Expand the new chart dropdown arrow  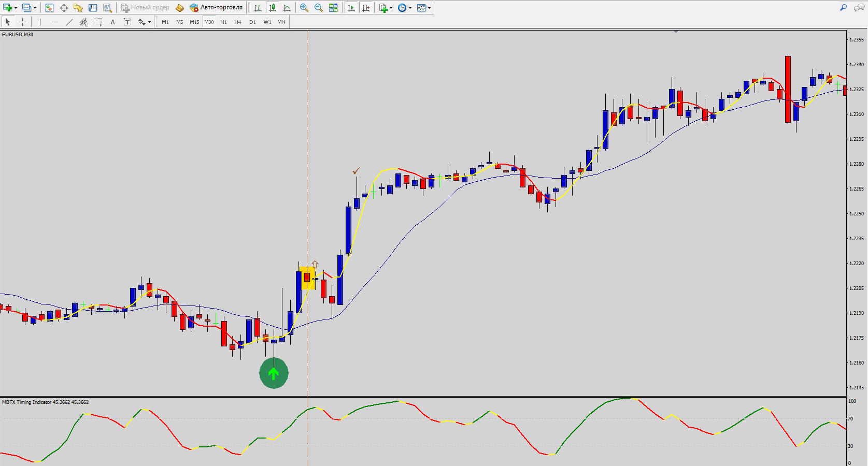(16, 8)
